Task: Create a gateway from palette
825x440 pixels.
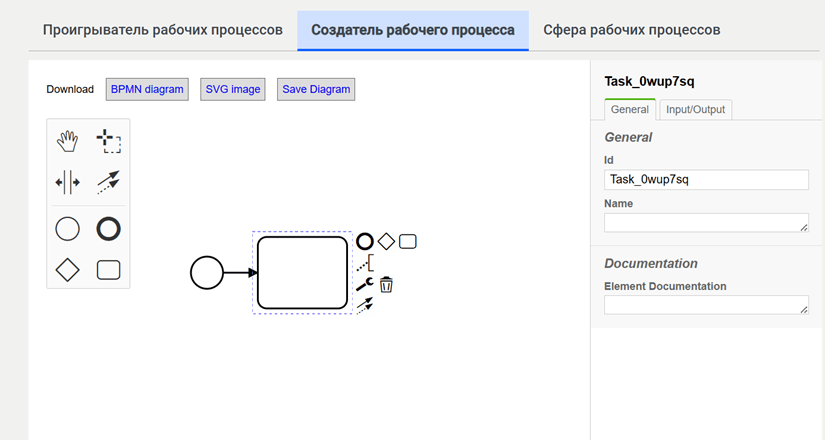Action: (67, 270)
